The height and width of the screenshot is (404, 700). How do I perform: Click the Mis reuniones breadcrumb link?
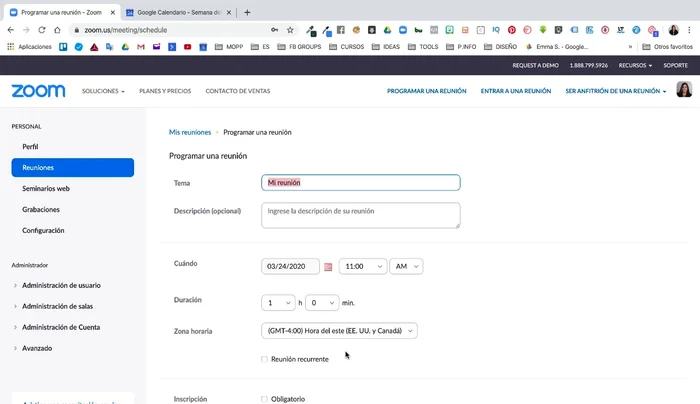190,132
